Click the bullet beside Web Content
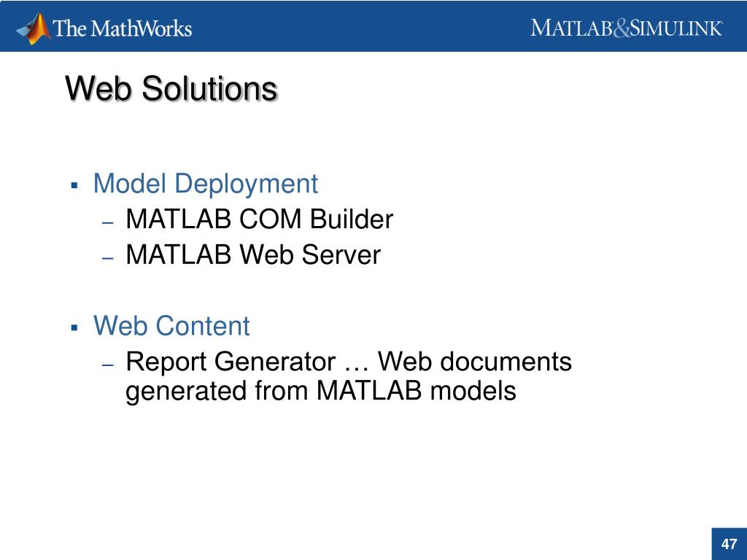 pos(74,327)
